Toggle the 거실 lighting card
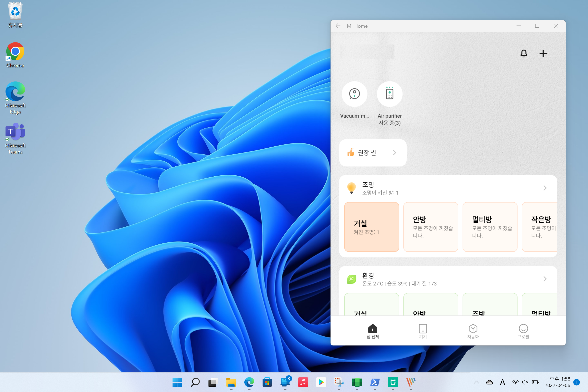This screenshot has width=588, height=392. [x=372, y=227]
